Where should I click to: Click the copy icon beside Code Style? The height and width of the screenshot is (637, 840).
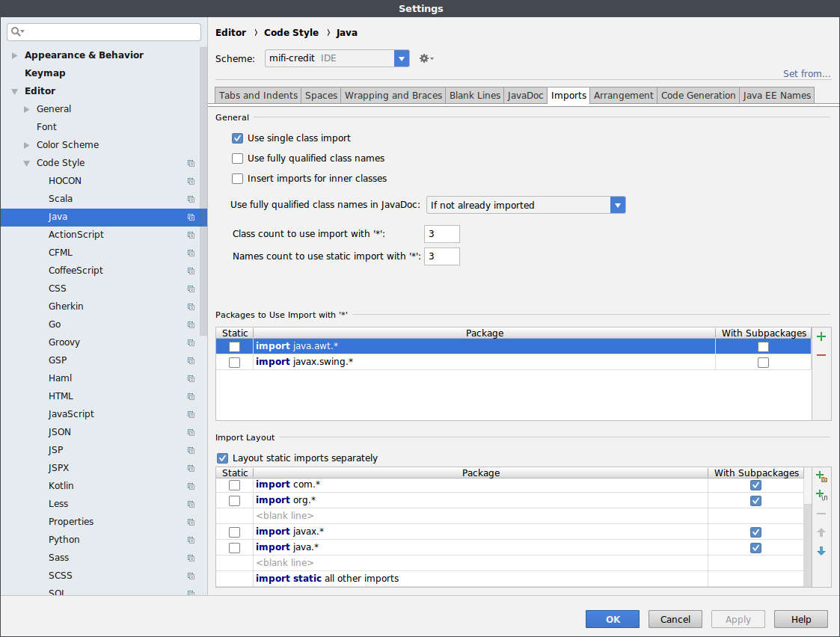coord(191,163)
